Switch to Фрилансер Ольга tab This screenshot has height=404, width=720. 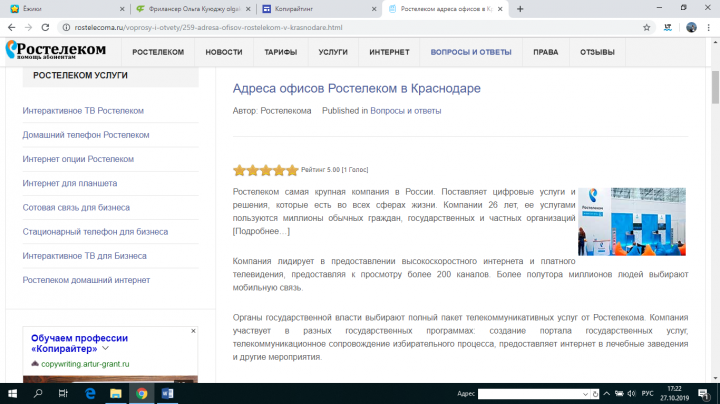(x=193, y=9)
